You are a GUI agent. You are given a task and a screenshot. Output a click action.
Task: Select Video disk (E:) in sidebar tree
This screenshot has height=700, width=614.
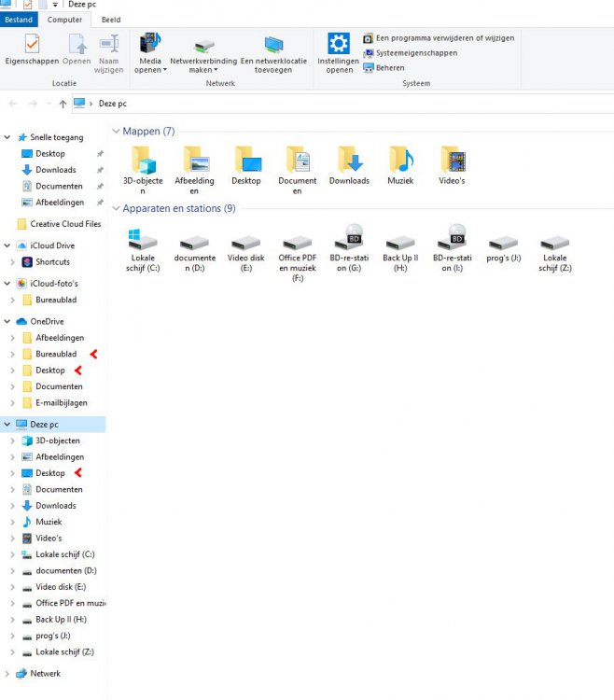61,587
